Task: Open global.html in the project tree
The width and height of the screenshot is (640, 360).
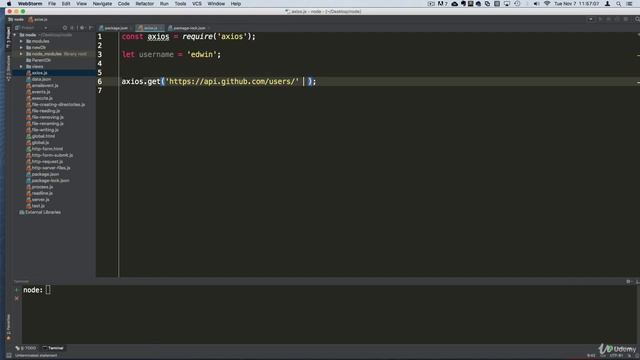Action: coord(43,136)
